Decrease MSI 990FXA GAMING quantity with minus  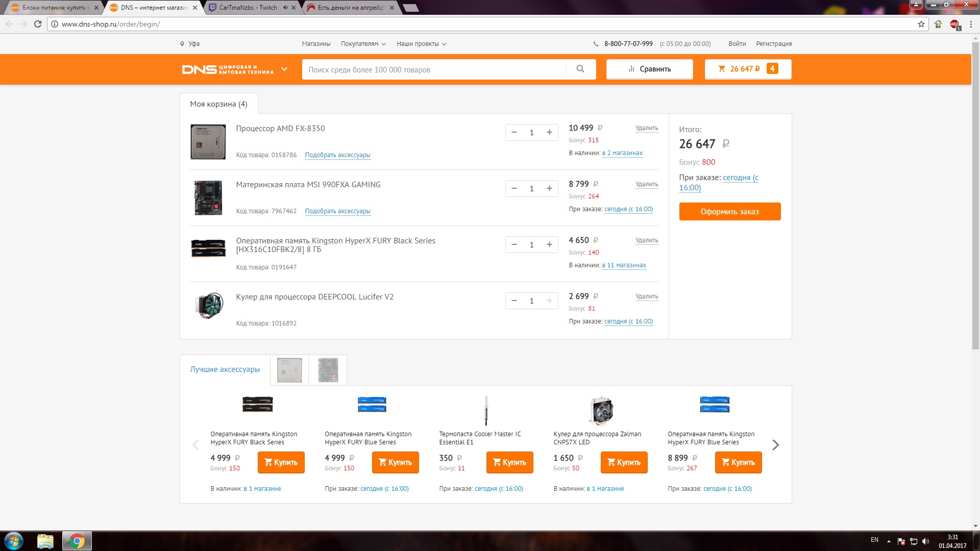click(514, 188)
